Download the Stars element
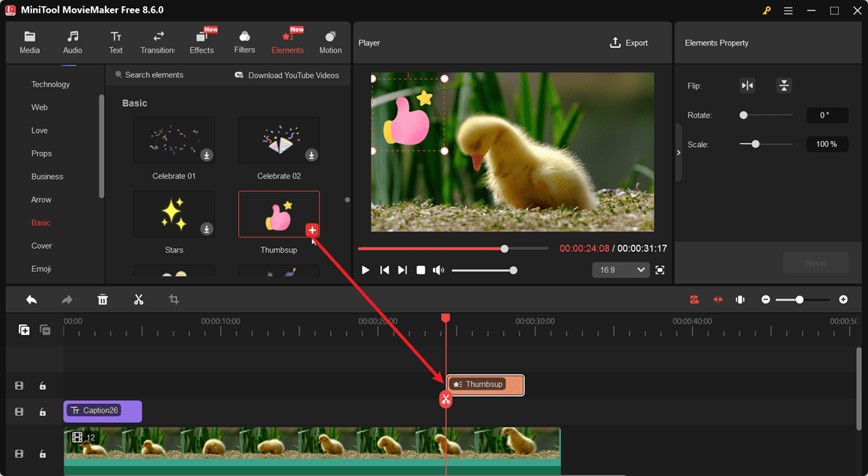Image resolution: width=868 pixels, height=476 pixels. 207,229
